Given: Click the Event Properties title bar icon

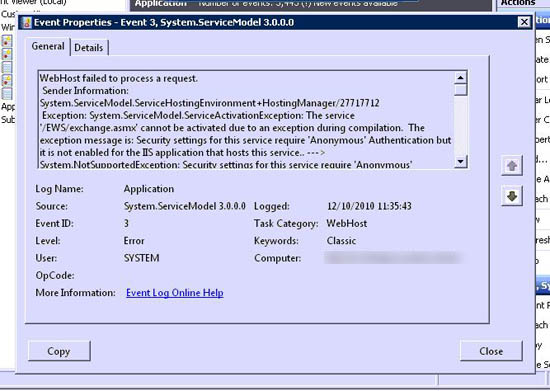Looking at the screenshot, I should coord(26,22).
